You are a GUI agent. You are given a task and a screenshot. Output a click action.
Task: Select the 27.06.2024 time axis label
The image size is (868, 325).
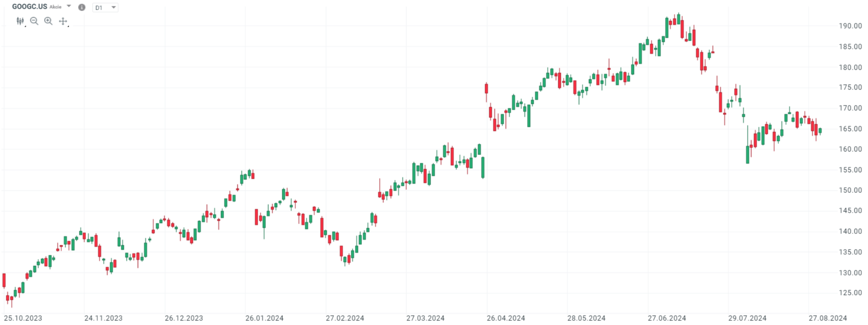click(x=667, y=318)
